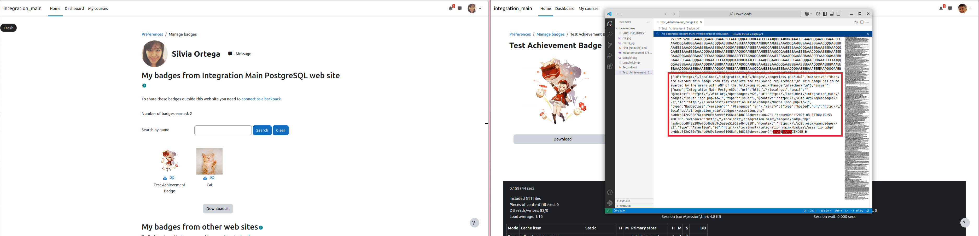This screenshot has width=980, height=236.
Task: Toggle VS Code bottom panel
Action: pos(832,14)
